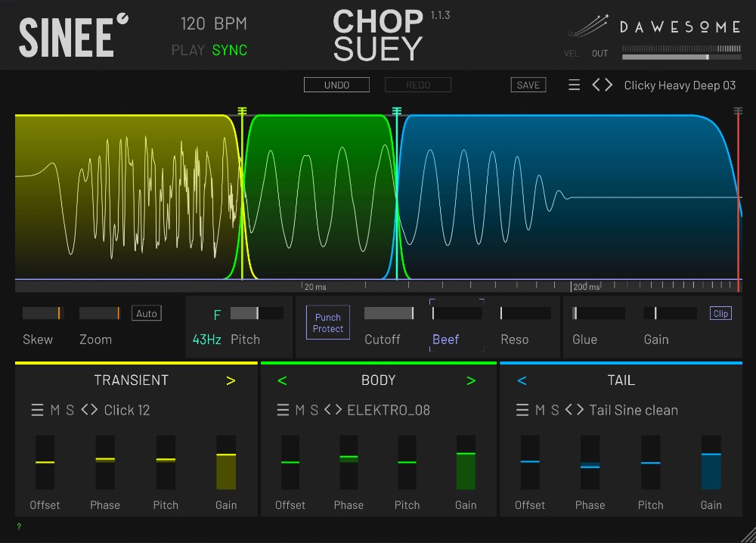Screen dimensions: 756x543
Task: Click the help question mark icon
Action: tap(19, 527)
